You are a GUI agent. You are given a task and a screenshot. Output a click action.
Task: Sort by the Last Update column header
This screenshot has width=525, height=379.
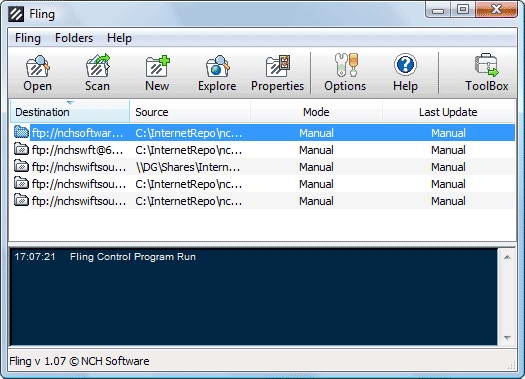[x=448, y=112]
